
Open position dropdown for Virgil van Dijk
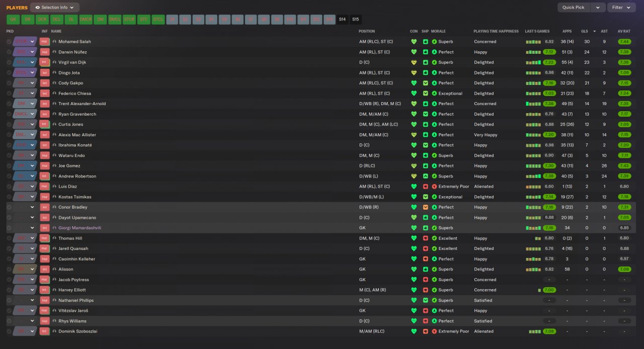(33, 62)
